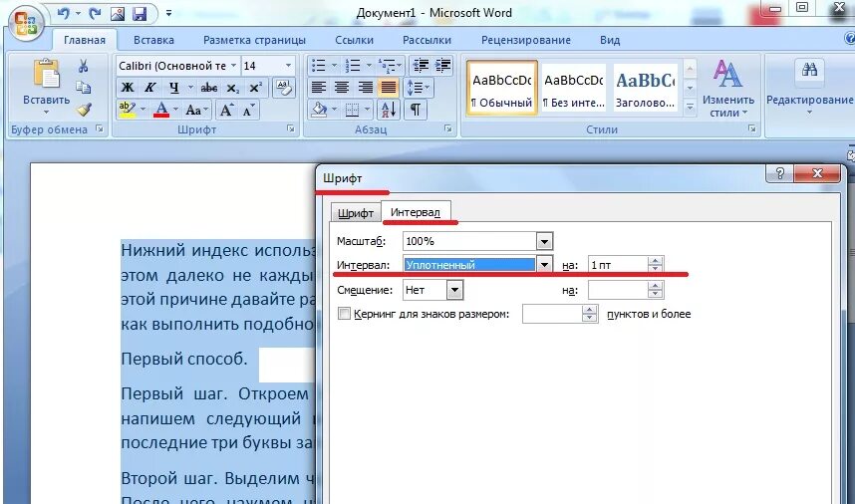Open the Шрифт group dialog launcher
Screen dimensions: 855x504
291,128
